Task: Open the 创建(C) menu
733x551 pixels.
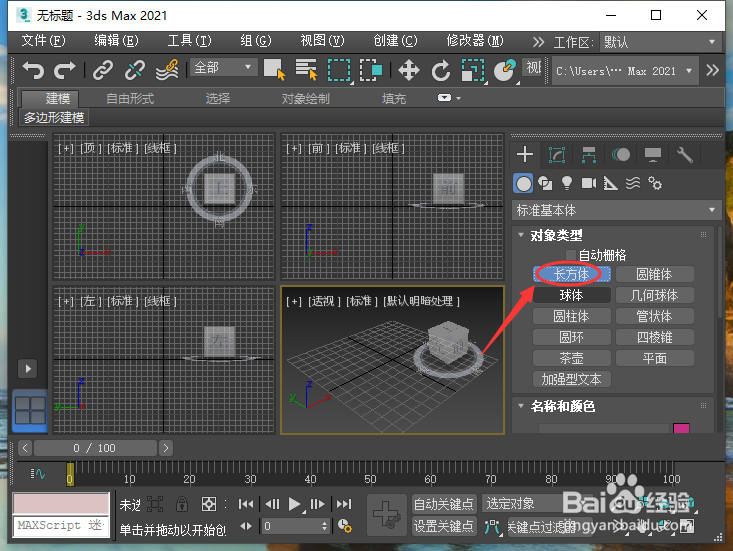Action: point(395,41)
